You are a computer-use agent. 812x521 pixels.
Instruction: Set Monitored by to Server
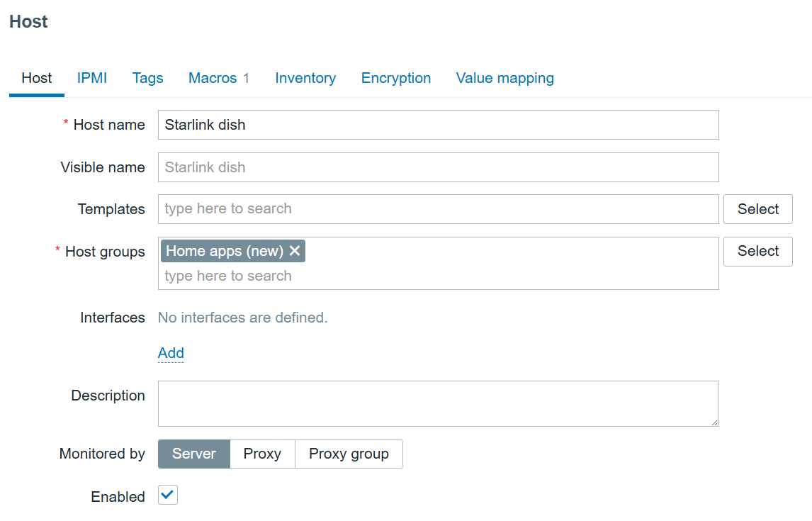193,454
